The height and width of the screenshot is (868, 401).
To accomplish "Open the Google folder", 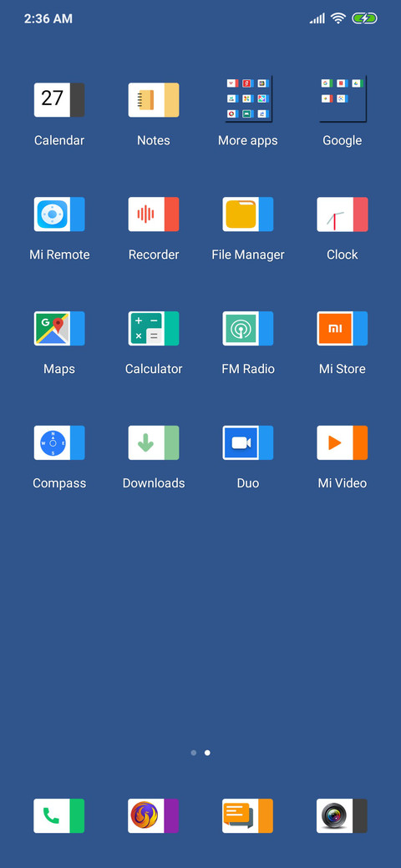I will (343, 99).
